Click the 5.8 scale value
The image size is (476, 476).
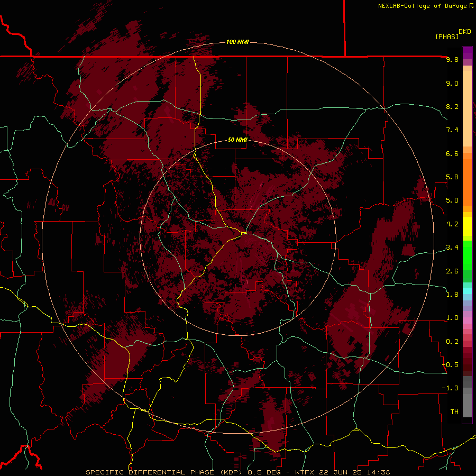[452, 177]
